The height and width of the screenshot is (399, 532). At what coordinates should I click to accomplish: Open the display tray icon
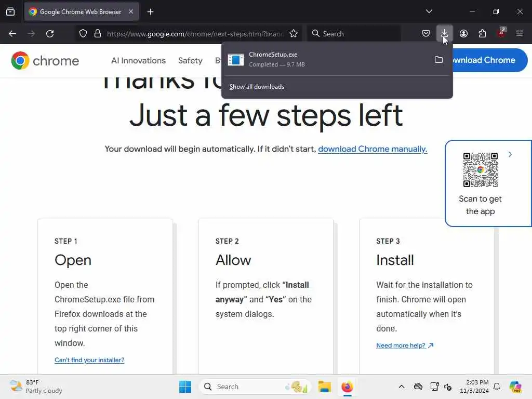click(434, 387)
